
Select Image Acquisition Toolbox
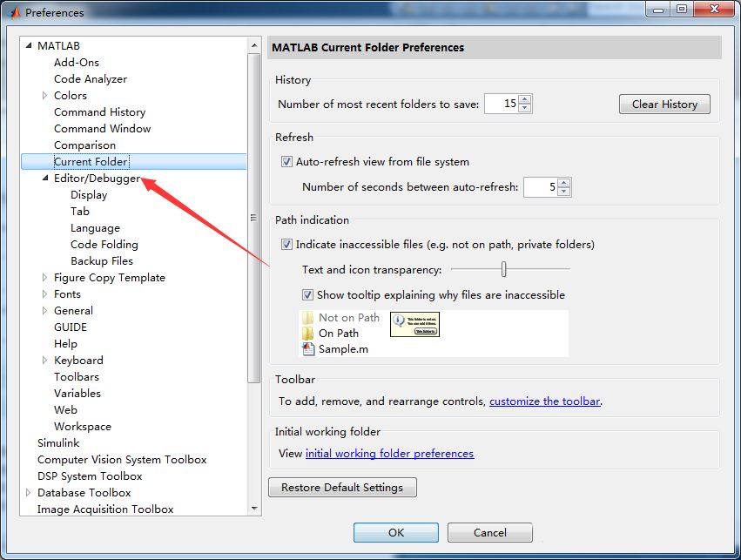point(105,509)
